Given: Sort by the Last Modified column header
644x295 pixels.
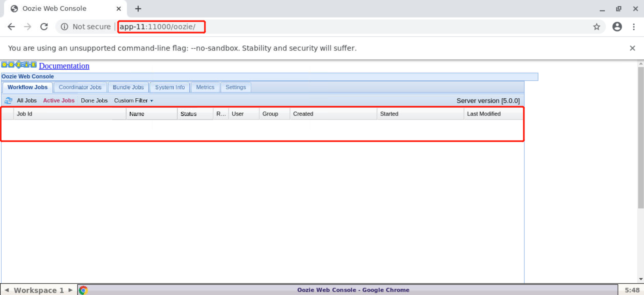Looking at the screenshot, I should (493, 114).
